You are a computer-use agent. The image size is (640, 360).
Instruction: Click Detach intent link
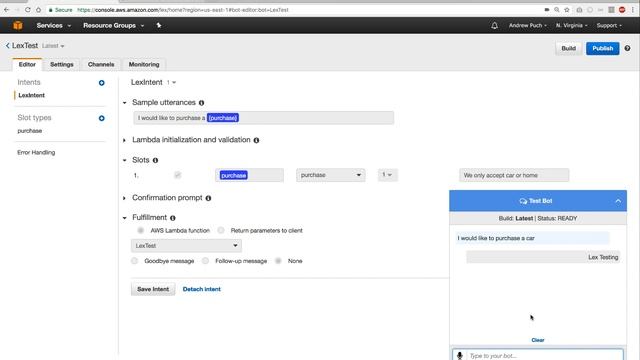(202, 289)
